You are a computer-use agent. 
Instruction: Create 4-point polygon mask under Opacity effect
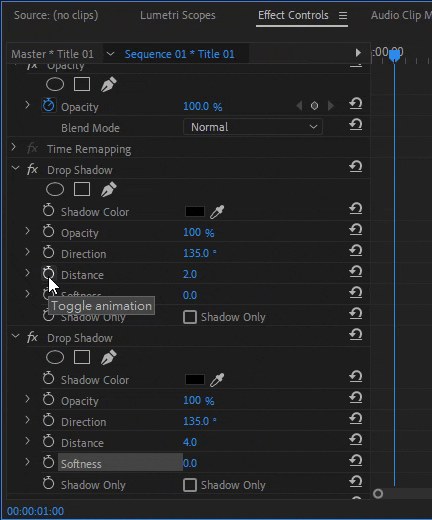(x=82, y=84)
